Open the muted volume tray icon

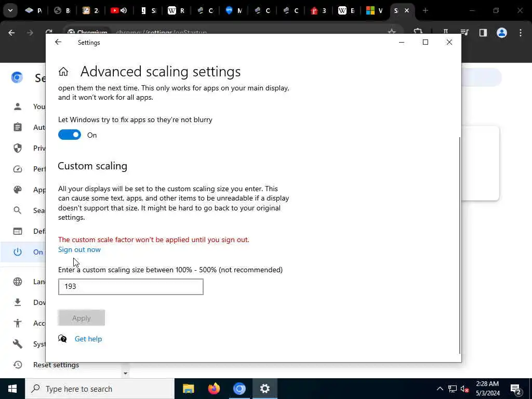[465, 389]
